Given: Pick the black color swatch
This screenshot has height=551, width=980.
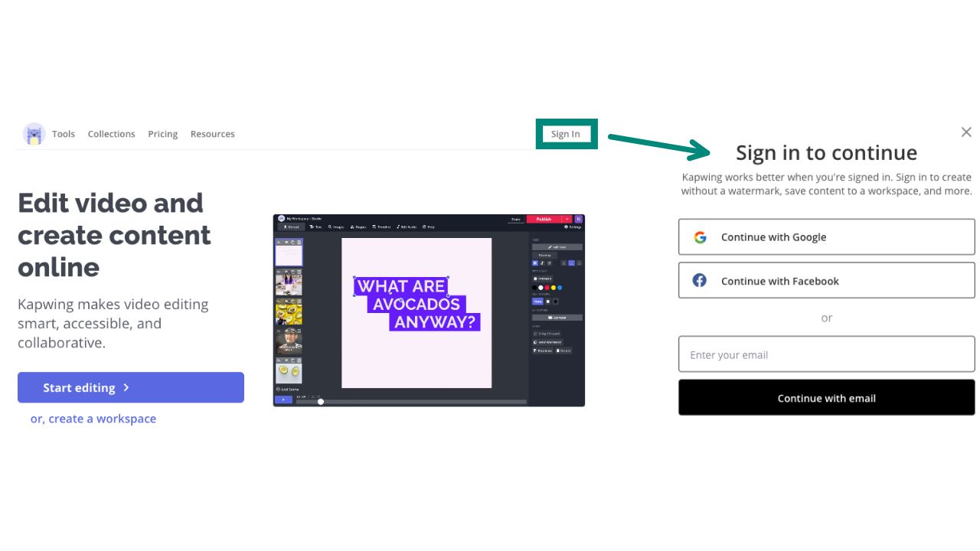Looking at the screenshot, I should (x=534, y=288).
